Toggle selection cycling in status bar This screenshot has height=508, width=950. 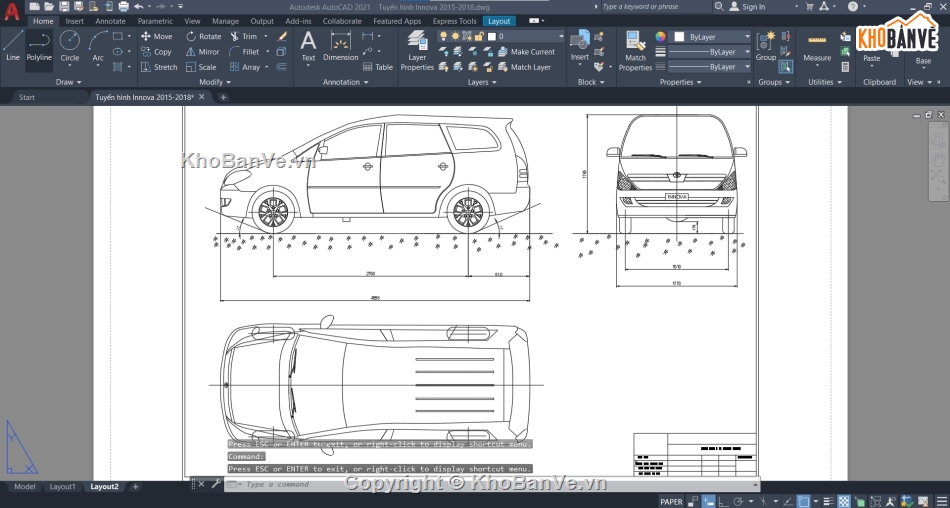click(859, 502)
